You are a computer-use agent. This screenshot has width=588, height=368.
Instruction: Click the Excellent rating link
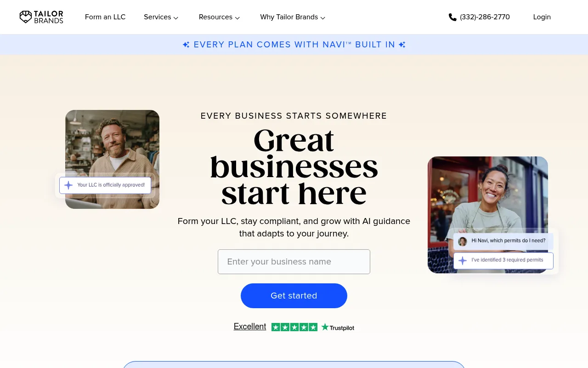[250, 327]
